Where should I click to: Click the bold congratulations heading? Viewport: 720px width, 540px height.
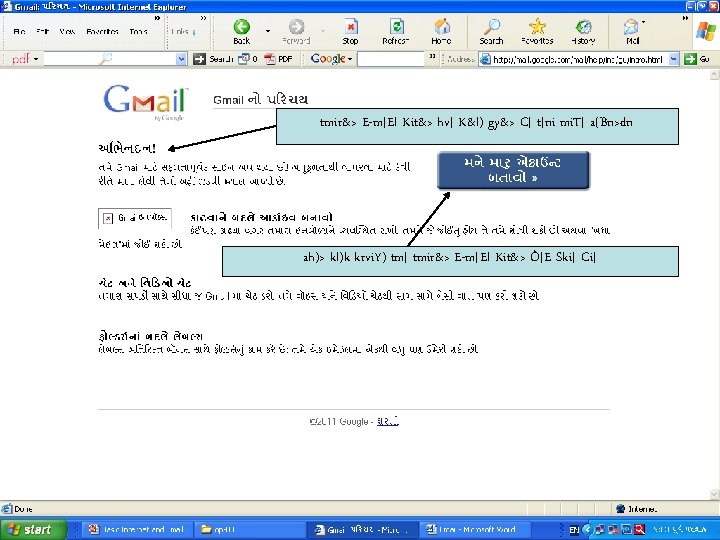point(127,148)
